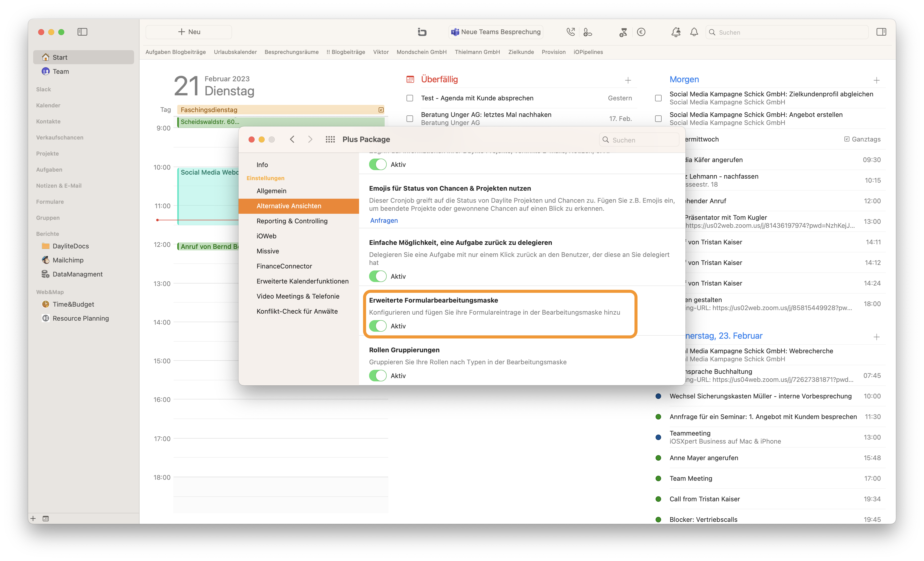924x561 pixels.
Task: Select Konflikt-Check für Anwälte section
Action: point(299,311)
